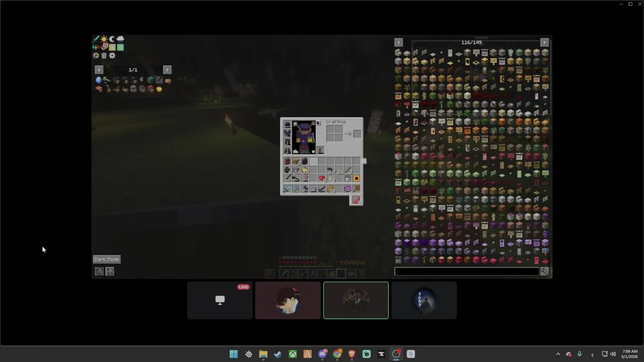644x362 pixels.
Task: Open Brave browser from the taskbar
Action: tap(352, 354)
